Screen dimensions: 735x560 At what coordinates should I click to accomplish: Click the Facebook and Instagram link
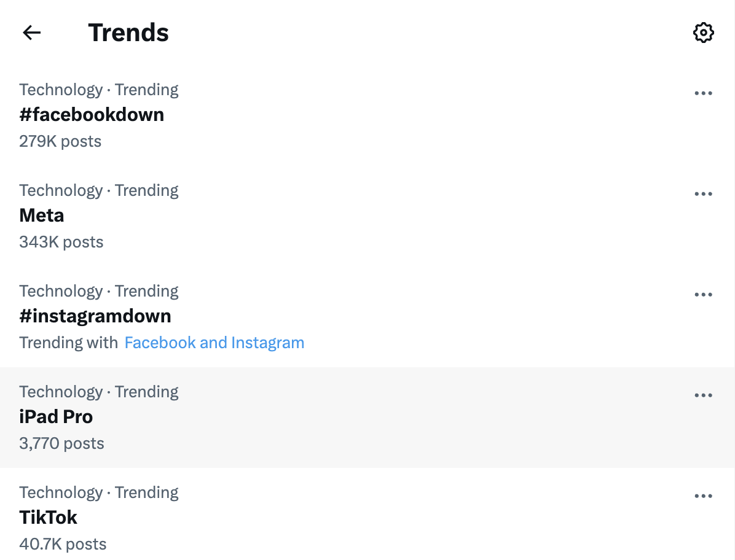click(x=214, y=343)
